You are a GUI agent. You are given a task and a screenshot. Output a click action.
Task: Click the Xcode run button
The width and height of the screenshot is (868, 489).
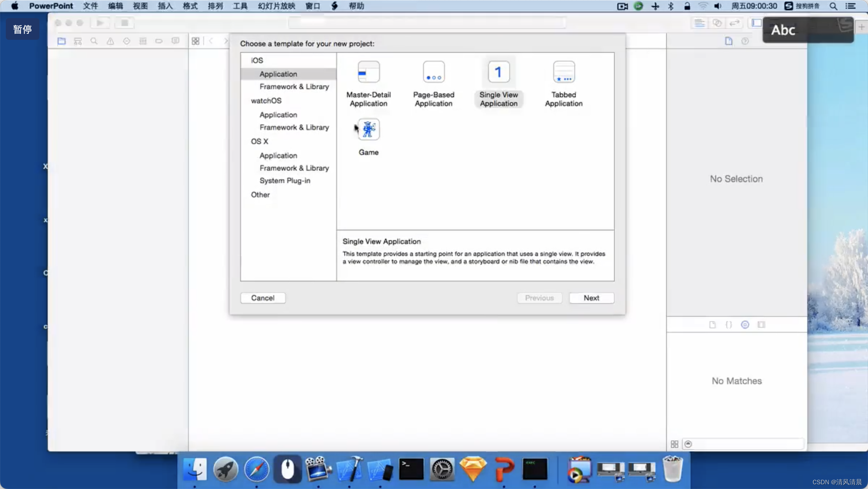[100, 23]
